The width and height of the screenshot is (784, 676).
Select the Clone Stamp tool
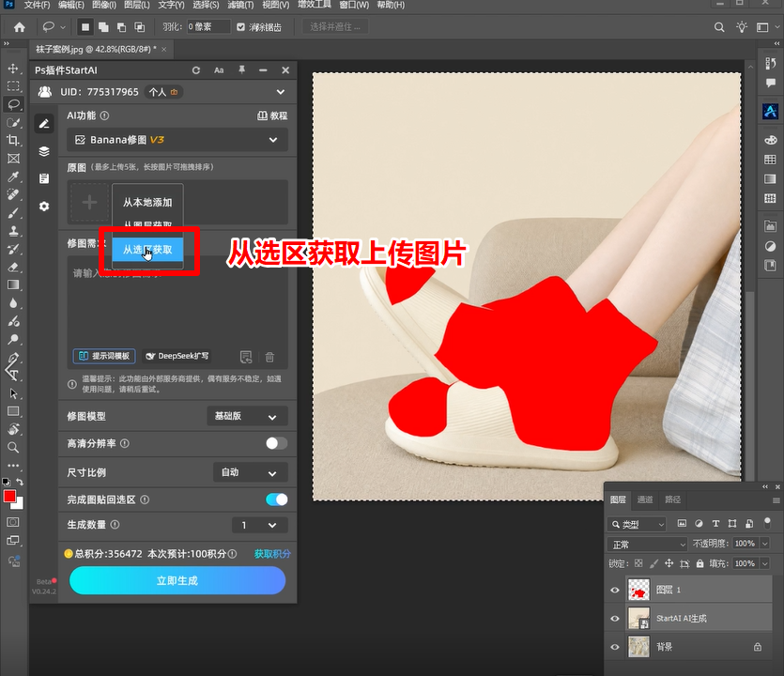(x=13, y=231)
